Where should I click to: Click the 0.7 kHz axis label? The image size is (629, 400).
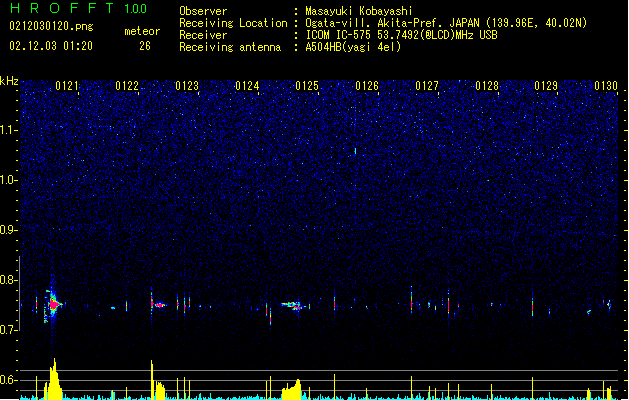[x=8, y=330]
